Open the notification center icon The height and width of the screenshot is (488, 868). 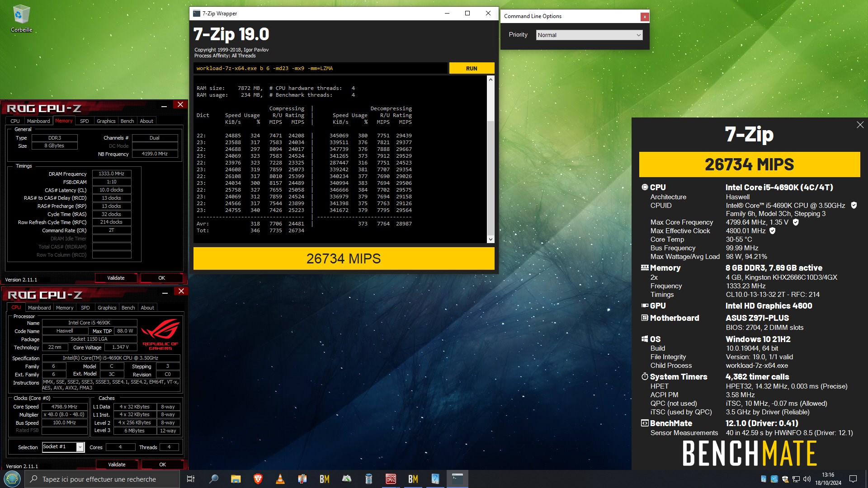click(x=853, y=479)
